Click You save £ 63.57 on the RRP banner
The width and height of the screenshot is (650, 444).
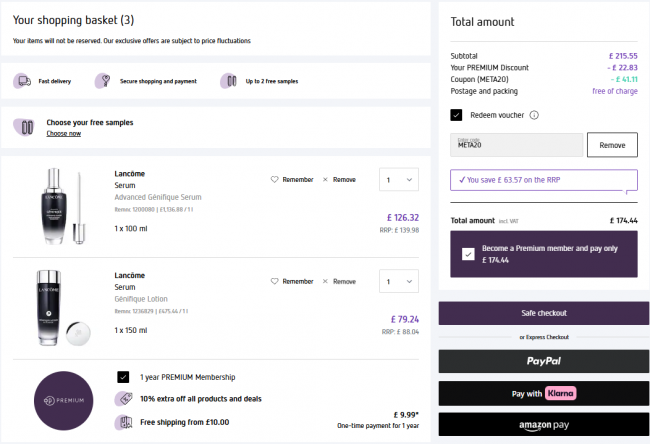coord(544,180)
